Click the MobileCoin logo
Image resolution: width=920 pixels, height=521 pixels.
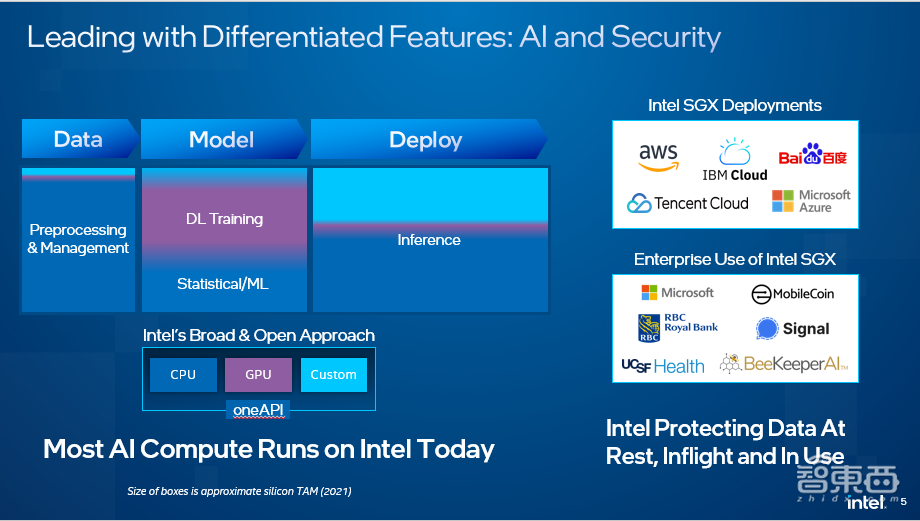point(792,294)
